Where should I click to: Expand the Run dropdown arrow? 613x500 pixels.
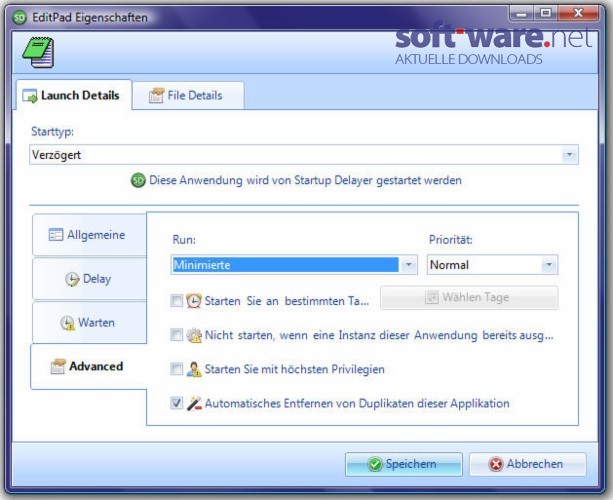coord(409,265)
